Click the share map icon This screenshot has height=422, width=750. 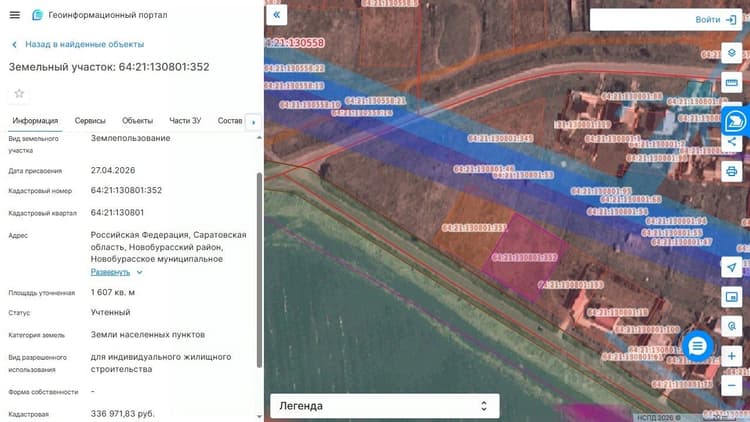731,142
